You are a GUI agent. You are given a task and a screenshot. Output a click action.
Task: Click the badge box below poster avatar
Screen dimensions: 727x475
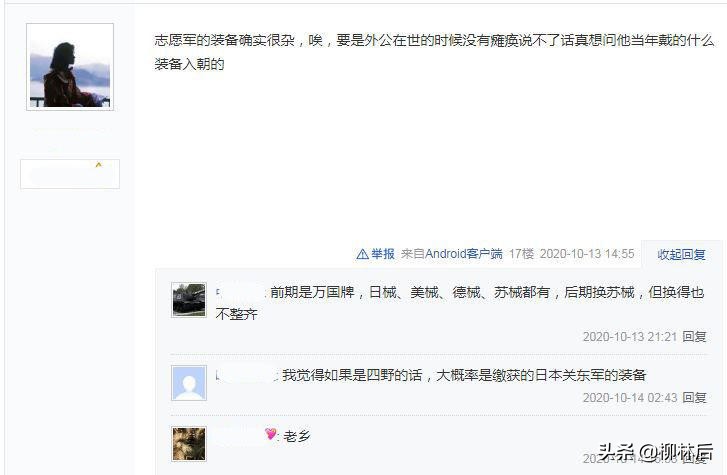click(x=70, y=174)
